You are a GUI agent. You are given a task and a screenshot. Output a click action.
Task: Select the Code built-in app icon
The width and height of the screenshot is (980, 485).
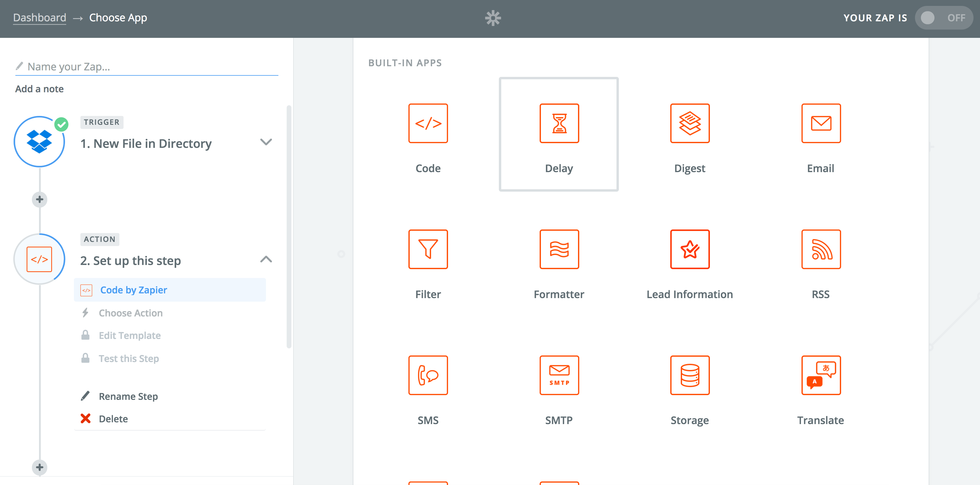428,123
